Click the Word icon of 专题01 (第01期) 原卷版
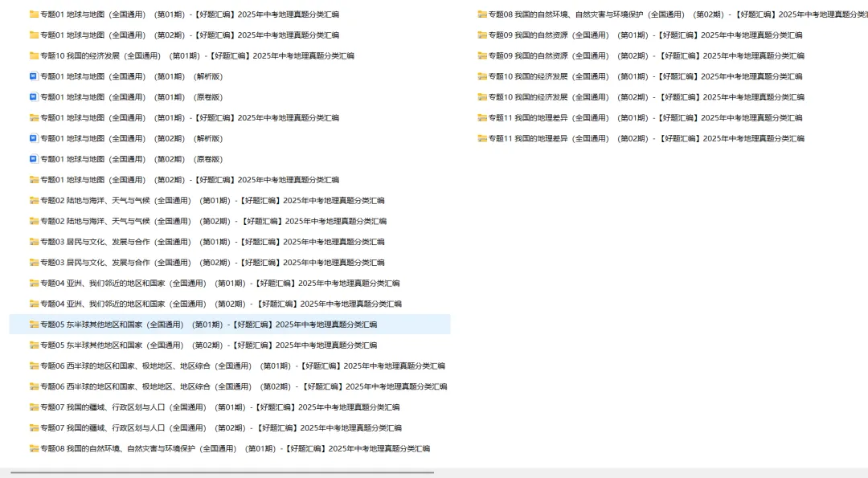 click(x=32, y=96)
